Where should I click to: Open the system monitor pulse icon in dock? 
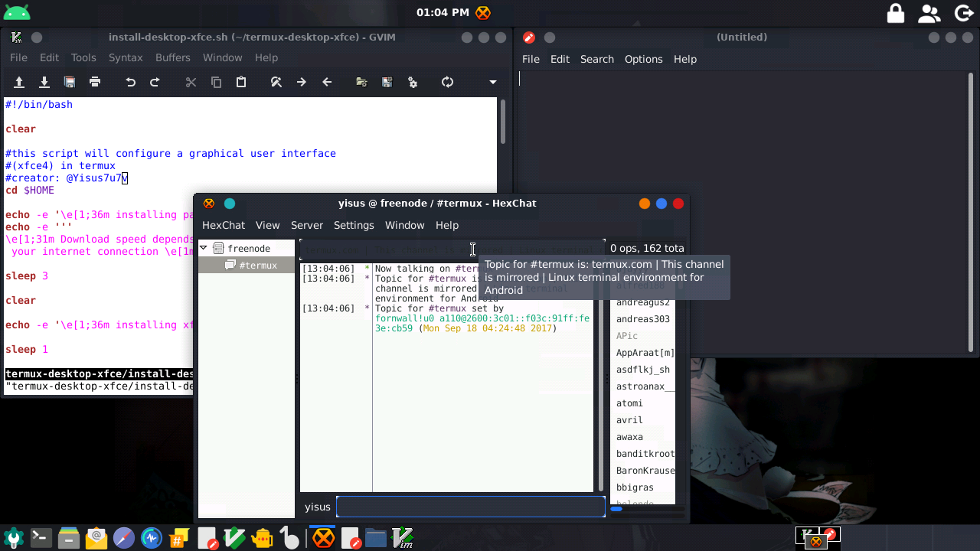[x=152, y=538]
